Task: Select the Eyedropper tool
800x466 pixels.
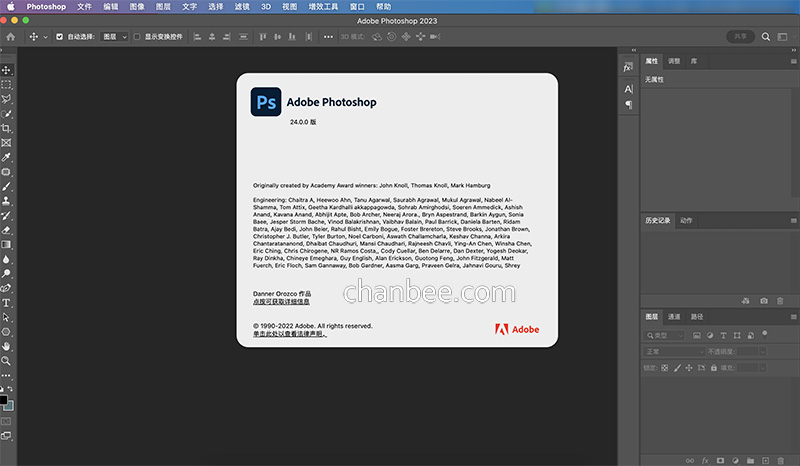Action: 6,157
